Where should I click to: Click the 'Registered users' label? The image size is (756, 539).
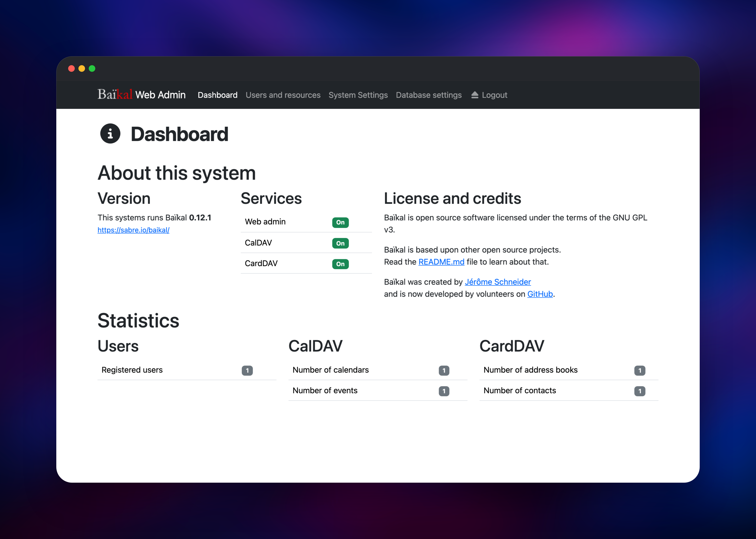(132, 370)
